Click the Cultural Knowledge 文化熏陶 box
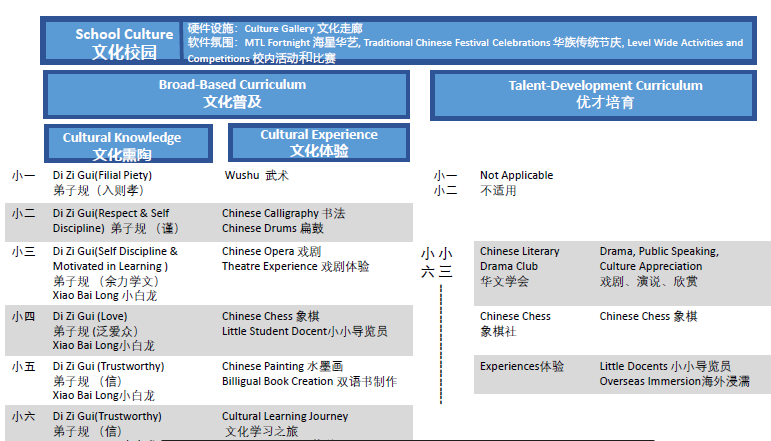The height and width of the screenshot is (441, 771). pos(128,143)
